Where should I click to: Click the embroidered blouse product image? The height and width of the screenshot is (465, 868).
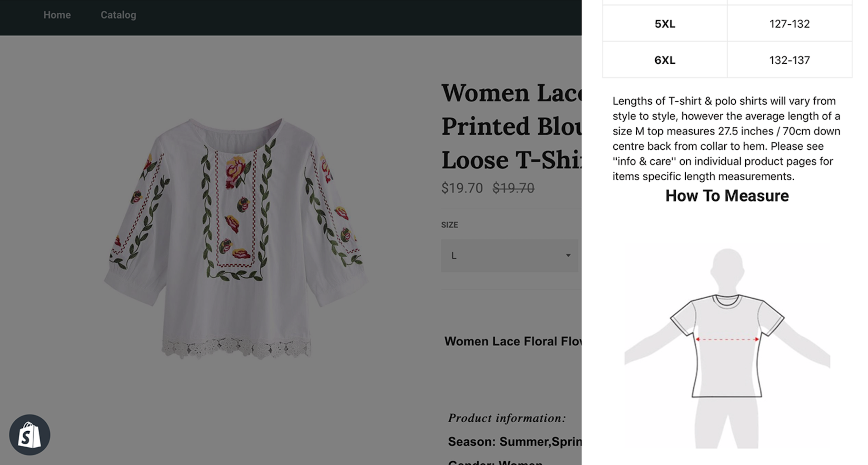(x=235, y=238)
